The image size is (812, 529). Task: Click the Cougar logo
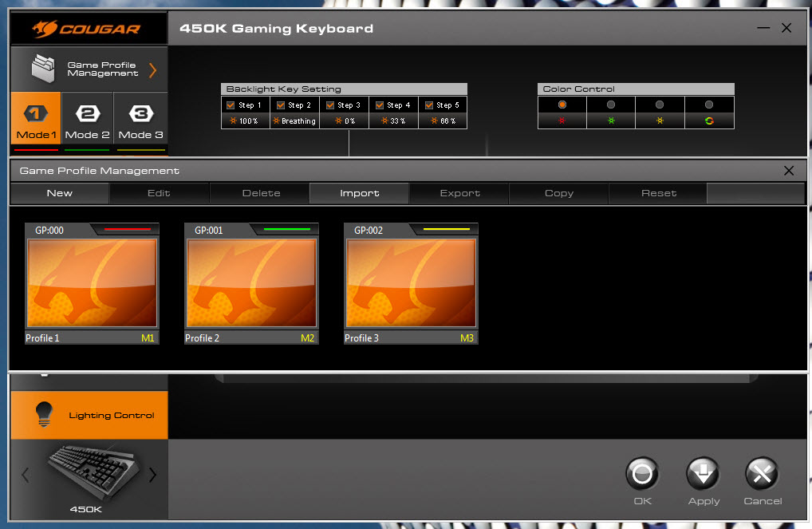pyautogui.click(x=86, y=29)
